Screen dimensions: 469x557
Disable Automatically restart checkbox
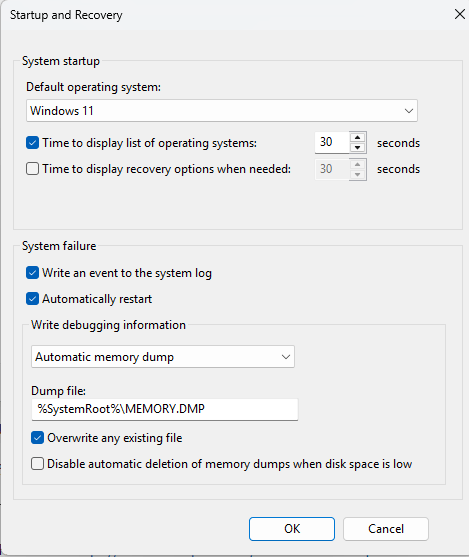32,299
